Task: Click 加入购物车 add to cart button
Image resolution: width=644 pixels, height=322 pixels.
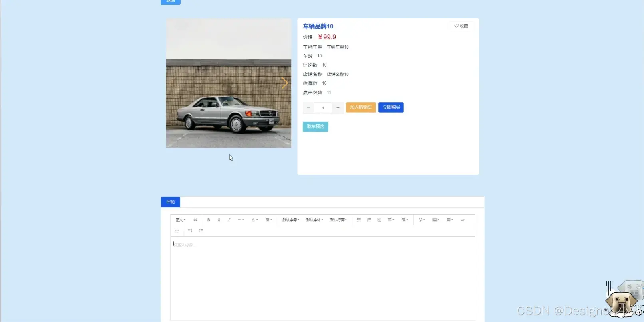Action: tap(361, 107)
